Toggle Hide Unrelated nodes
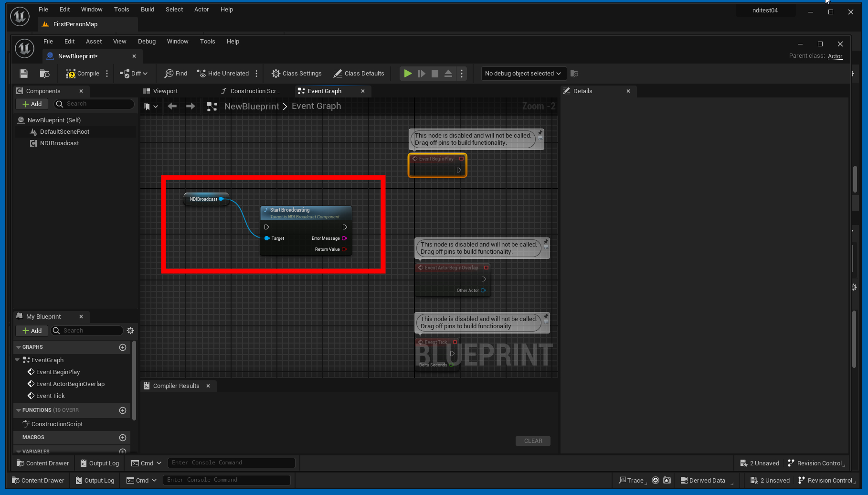The width and height of the screenshot is (868, 495). point(223,74)
